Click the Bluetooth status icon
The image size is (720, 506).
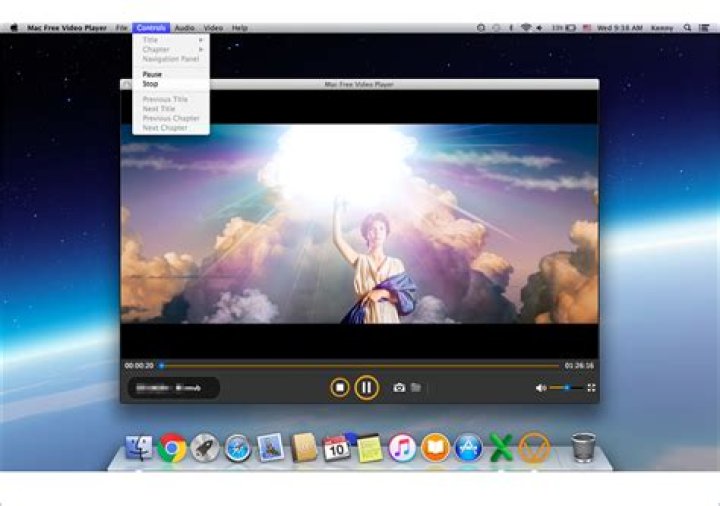(x=511, y=28)
